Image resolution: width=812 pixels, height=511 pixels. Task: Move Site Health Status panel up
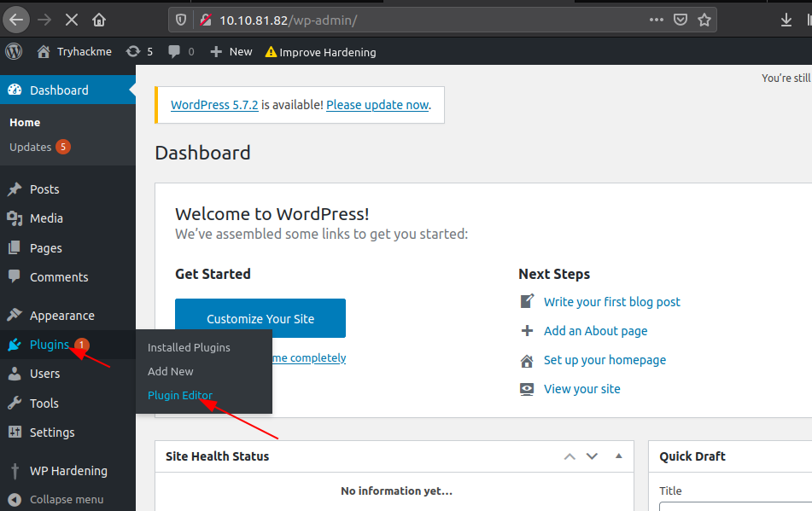[x=570, y=456]
